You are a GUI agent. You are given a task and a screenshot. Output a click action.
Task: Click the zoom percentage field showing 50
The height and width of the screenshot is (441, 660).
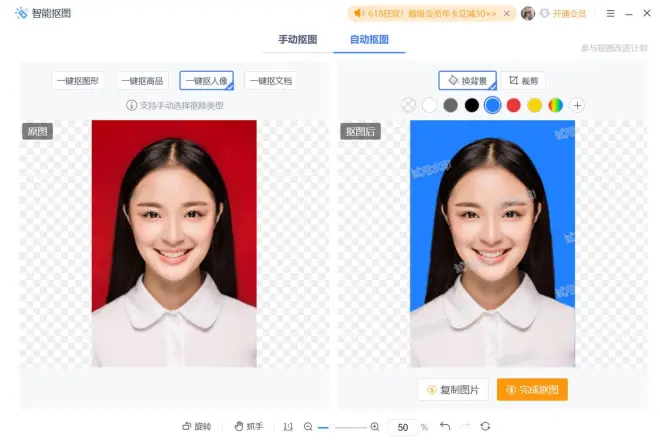coord(402,428)
